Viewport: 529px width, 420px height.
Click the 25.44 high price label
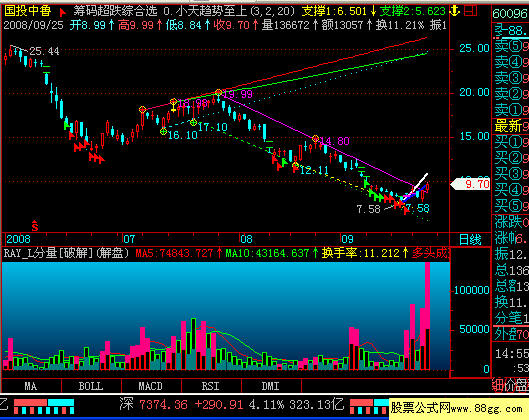(44, 51)
